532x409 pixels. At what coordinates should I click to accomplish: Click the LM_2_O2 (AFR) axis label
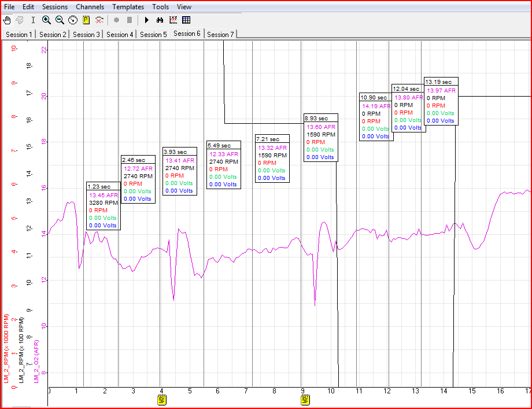click(36, 362)
